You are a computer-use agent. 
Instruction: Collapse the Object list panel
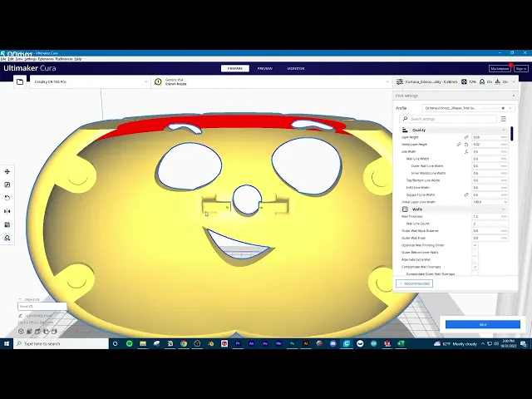coord(20,299)
